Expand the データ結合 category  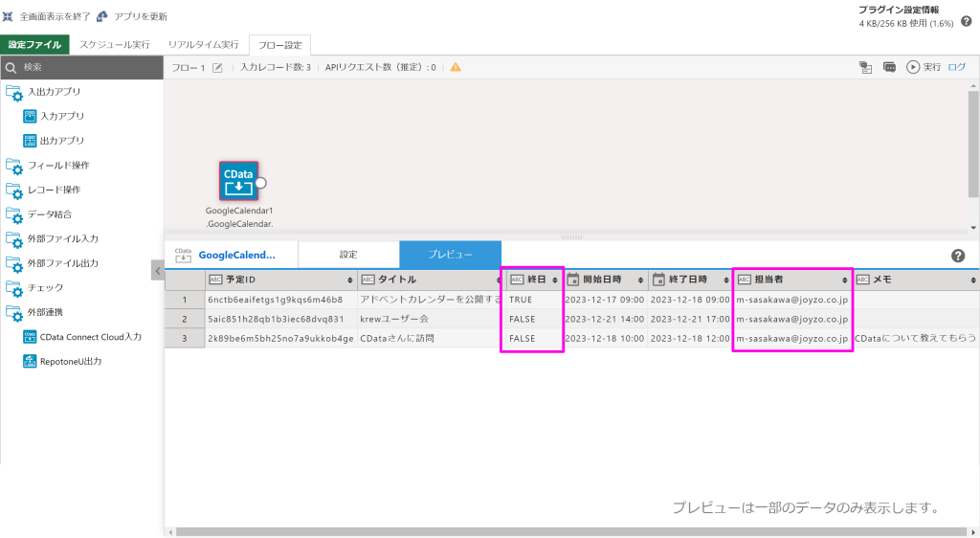pyautogui.click(x=39, y=214)
